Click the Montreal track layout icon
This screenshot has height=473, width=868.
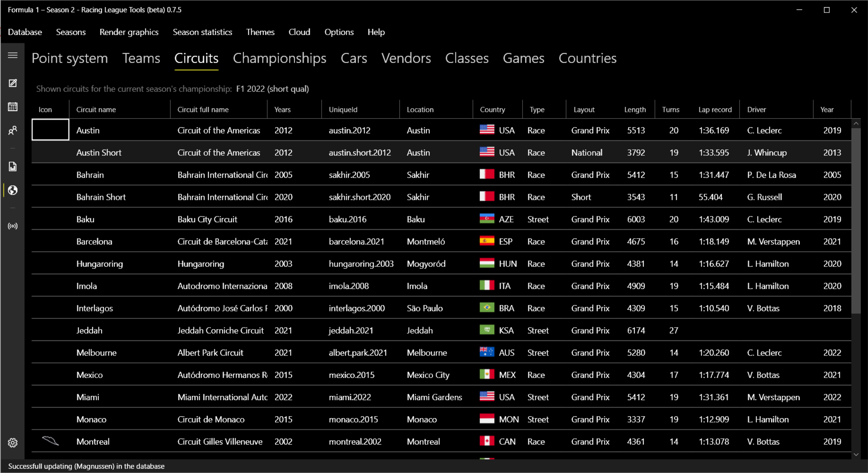click(x=50, y=441)
